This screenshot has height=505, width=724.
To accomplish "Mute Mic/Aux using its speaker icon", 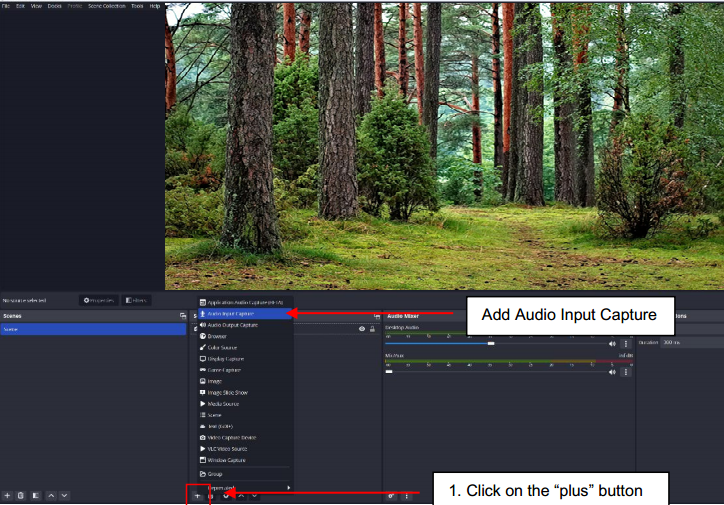I will click(x=612, y=372).
